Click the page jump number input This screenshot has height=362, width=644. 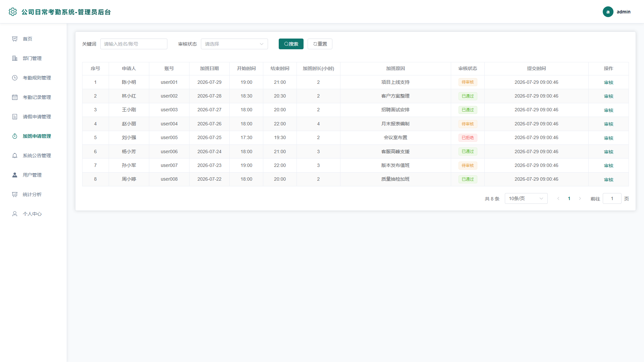click(612, 198)
